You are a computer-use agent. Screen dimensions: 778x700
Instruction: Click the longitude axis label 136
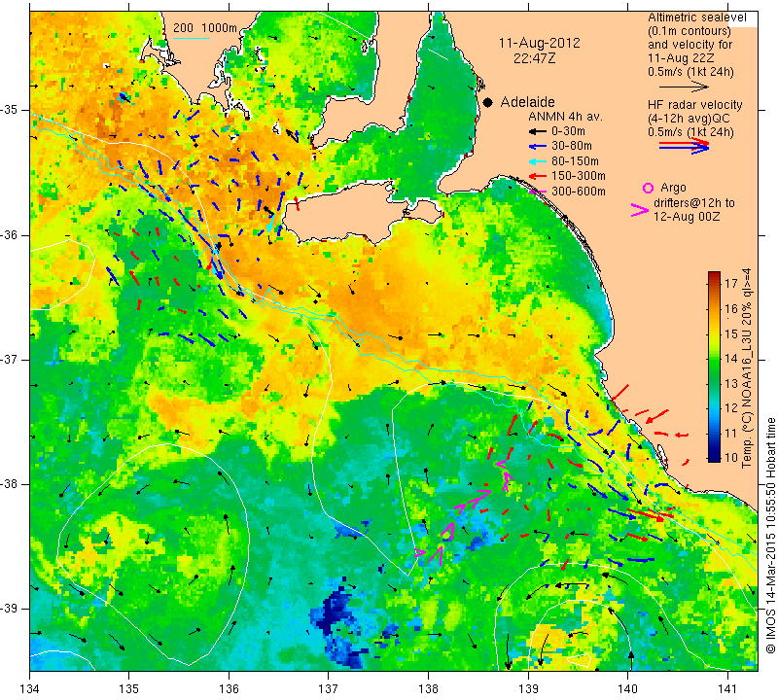click(x=229, y=689)
